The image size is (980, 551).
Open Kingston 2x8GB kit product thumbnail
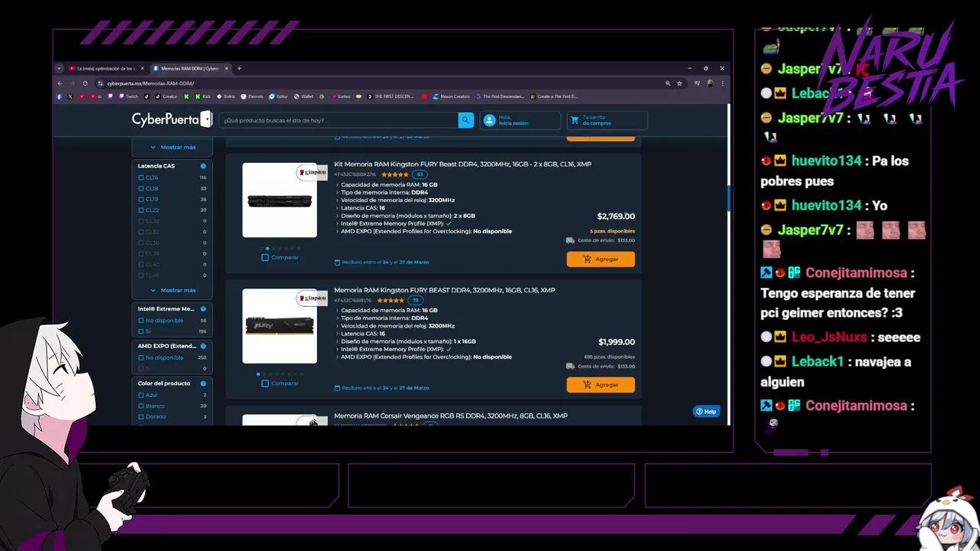point(279,201)
